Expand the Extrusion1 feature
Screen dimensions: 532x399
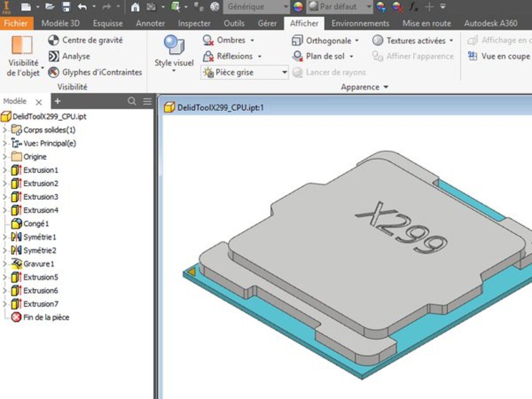[x=5, y=170]
